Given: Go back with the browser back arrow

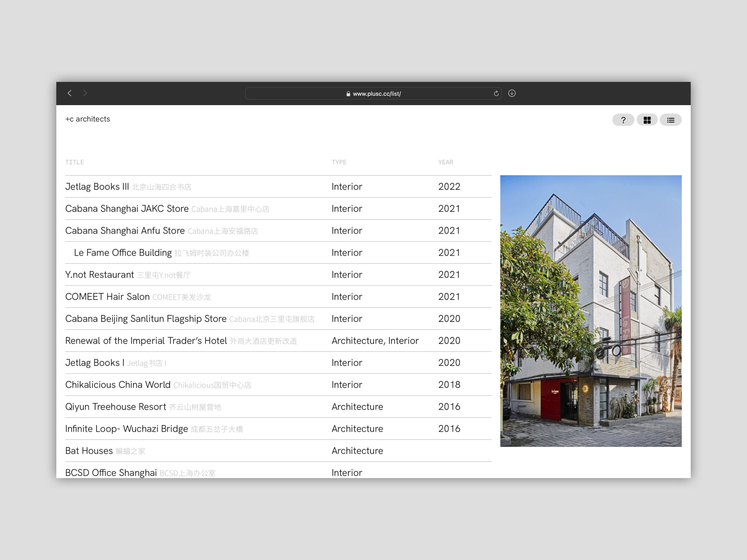Looking at the screenshot, I should tap(69, 93).
